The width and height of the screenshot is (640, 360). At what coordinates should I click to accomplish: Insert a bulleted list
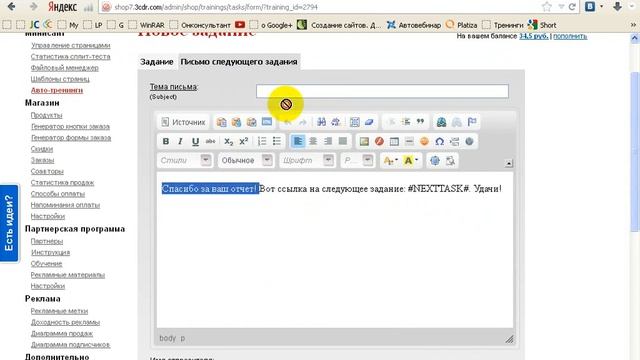pos(277,141)
